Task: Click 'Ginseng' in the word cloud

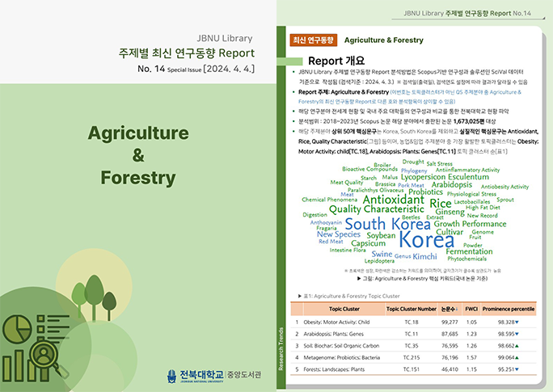Action: [x=450, y=212]
